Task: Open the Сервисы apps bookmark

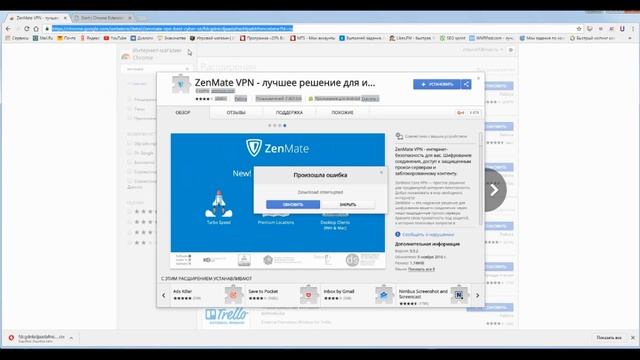Action: coord(17,38)
